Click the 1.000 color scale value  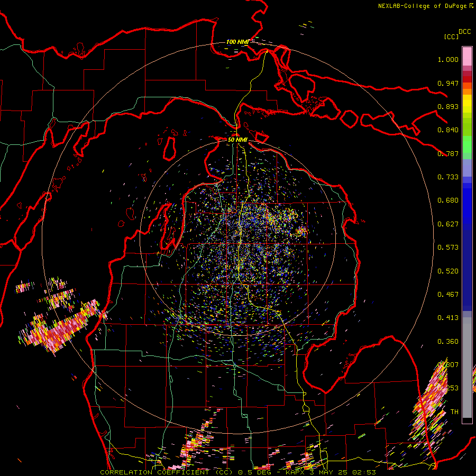tap(448, 59)
